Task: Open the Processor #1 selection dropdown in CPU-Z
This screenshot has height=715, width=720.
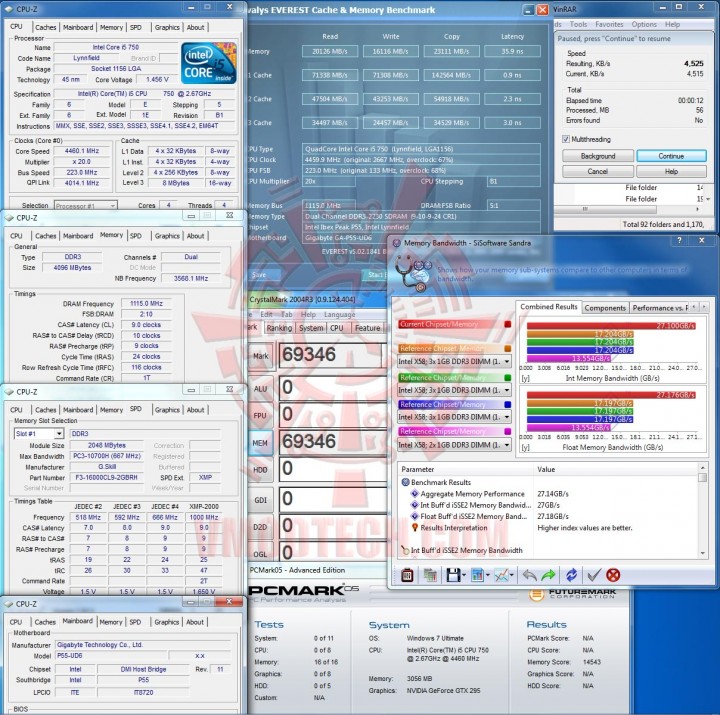Action: point(86,206)
